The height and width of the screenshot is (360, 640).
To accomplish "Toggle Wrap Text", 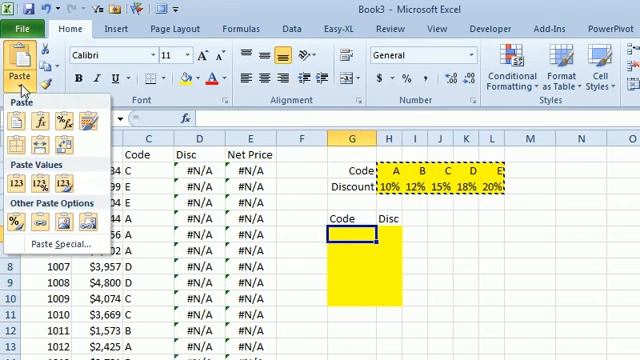I will click(x=346, y=55).
